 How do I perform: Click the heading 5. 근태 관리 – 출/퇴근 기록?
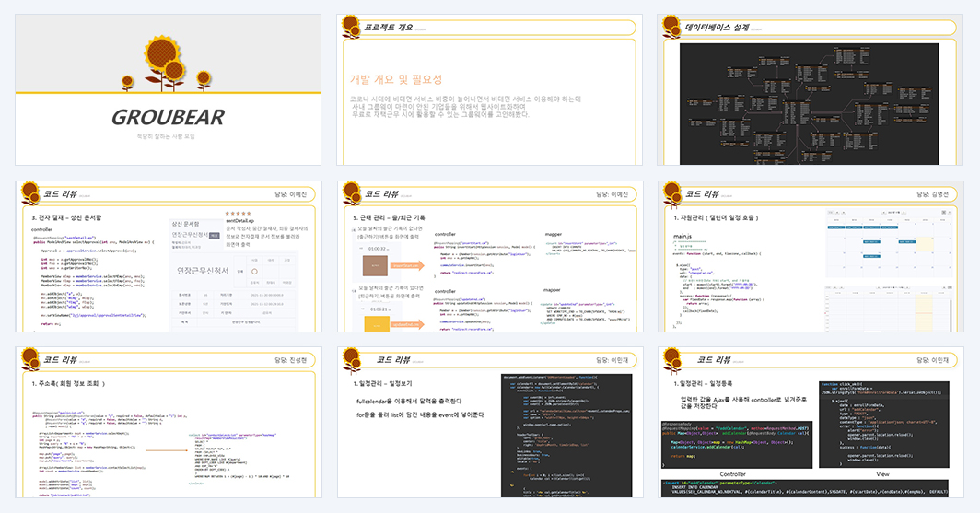coord(389,217)
